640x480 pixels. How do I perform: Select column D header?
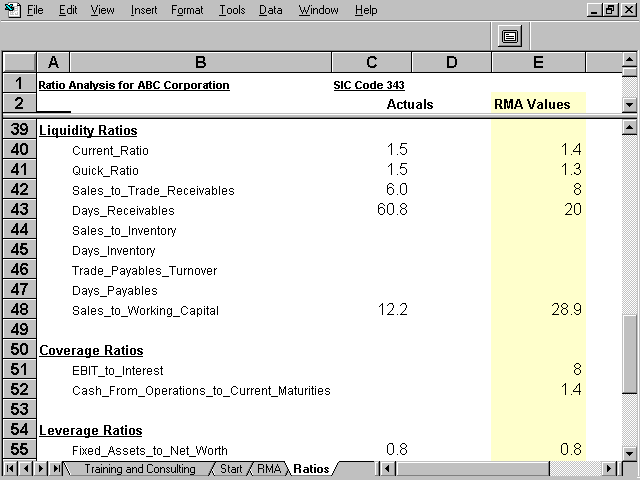(451, 62)
